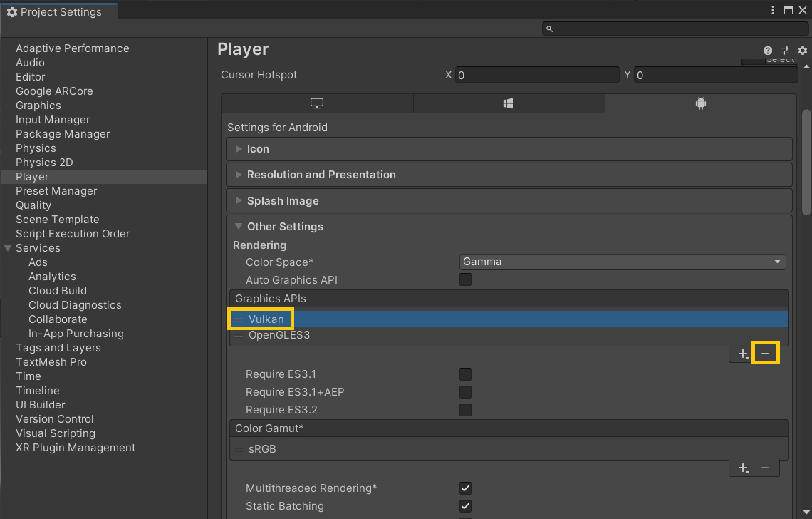Open the Timeline settings category
The height and width of the screenshot is (519, 812).
coord(38,391)
